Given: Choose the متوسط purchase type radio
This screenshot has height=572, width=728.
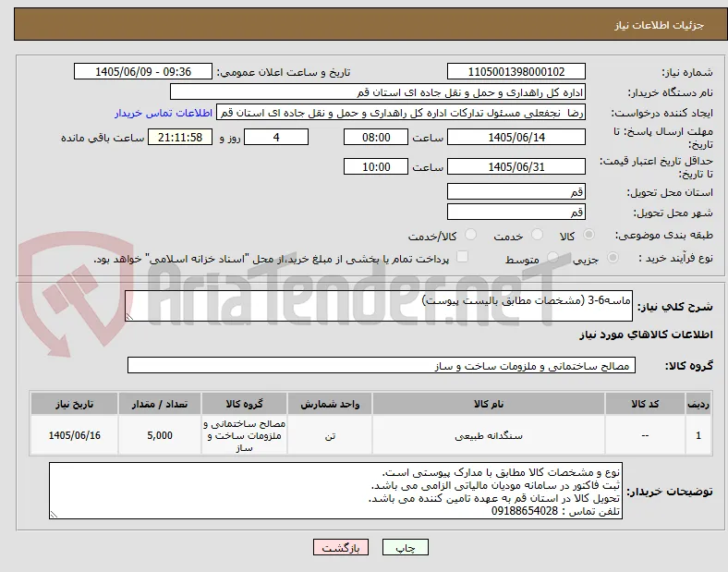Looking at the screenshot, I should coord(552,258).
